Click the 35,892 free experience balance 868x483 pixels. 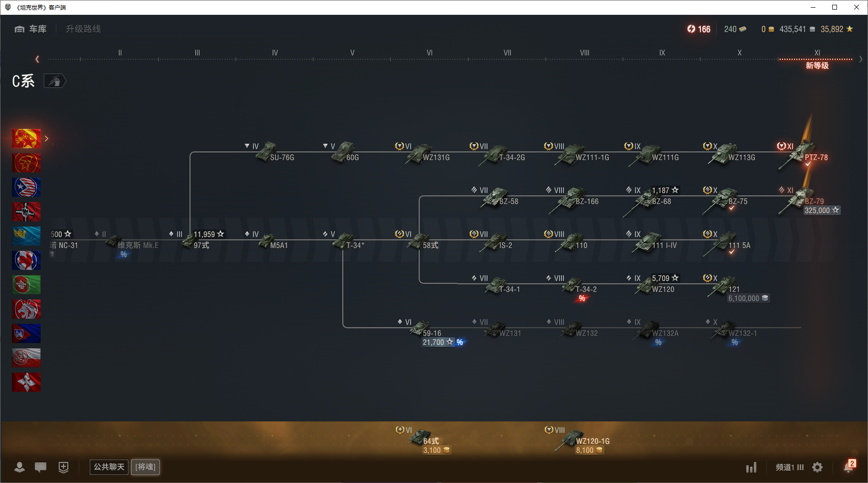tap(836, 29)
